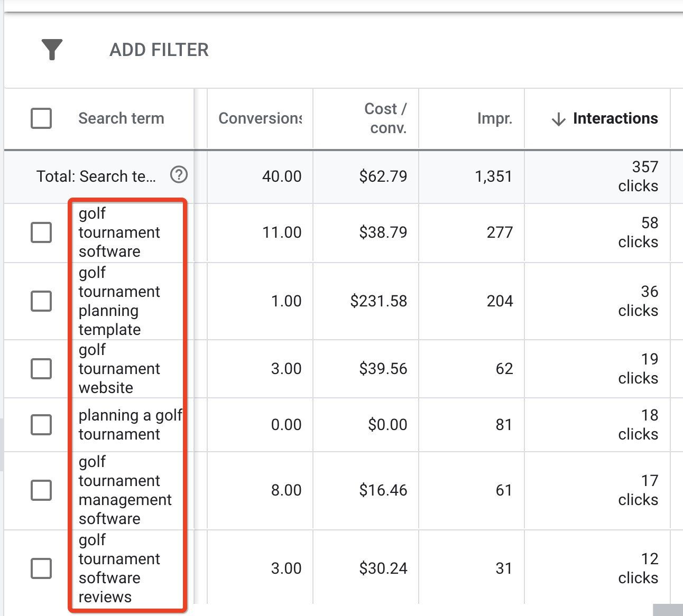Sort by Cost / conv. column header
This screenshot has width=683, height=616.
pos(385,118)
